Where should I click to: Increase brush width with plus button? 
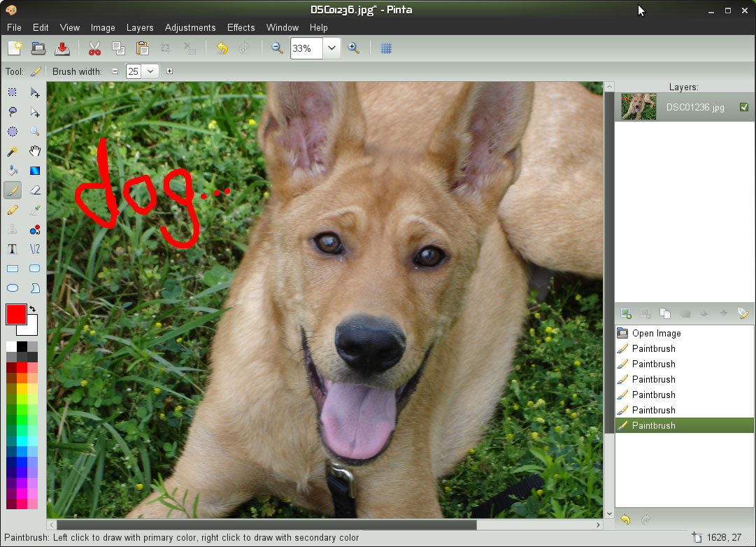[169, 71]
